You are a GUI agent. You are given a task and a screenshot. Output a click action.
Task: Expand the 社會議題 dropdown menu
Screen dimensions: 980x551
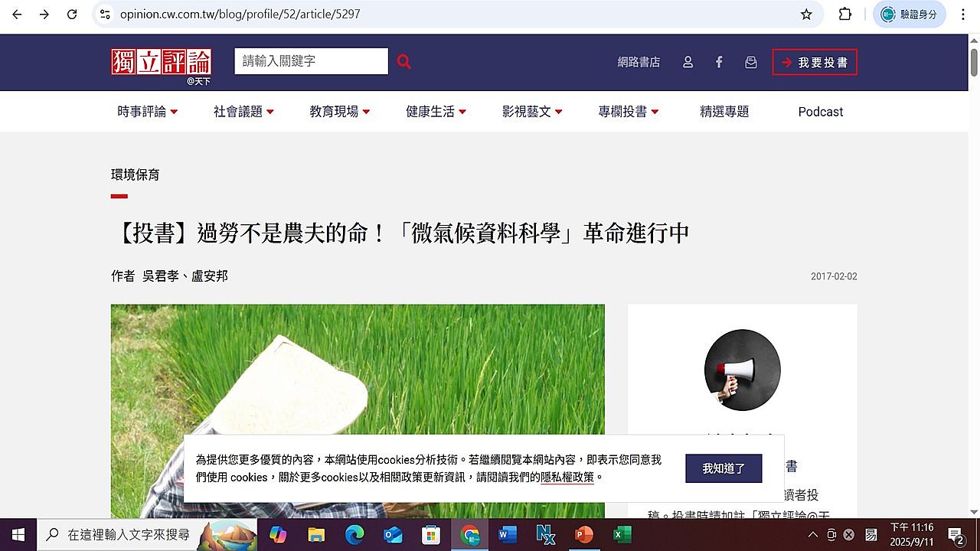[243, 112]
